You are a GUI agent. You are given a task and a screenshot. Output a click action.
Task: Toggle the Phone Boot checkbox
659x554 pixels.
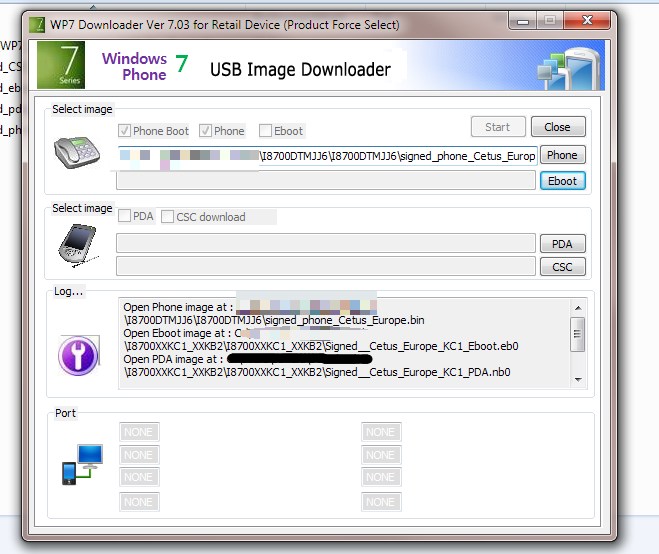[x=124, y=131]
